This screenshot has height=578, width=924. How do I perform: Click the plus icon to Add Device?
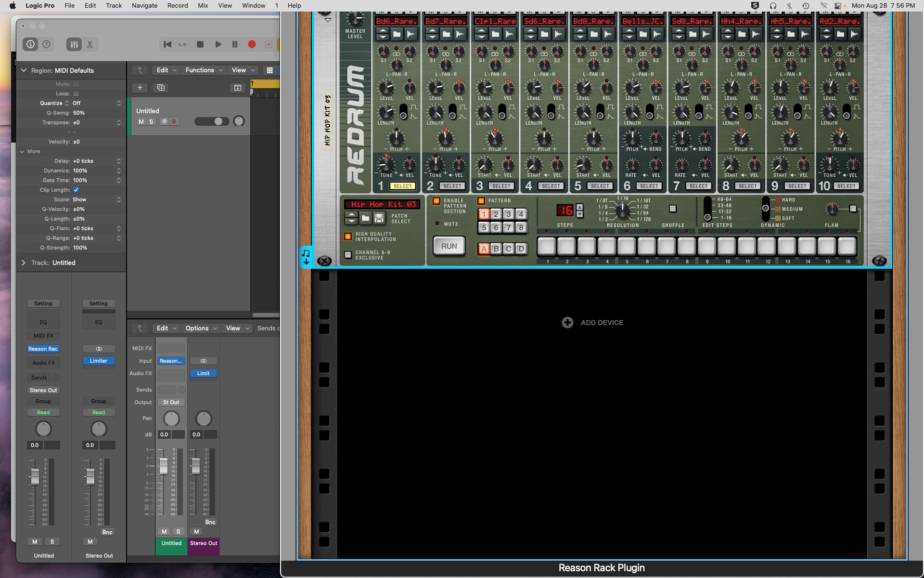click(x=567, y=323)
